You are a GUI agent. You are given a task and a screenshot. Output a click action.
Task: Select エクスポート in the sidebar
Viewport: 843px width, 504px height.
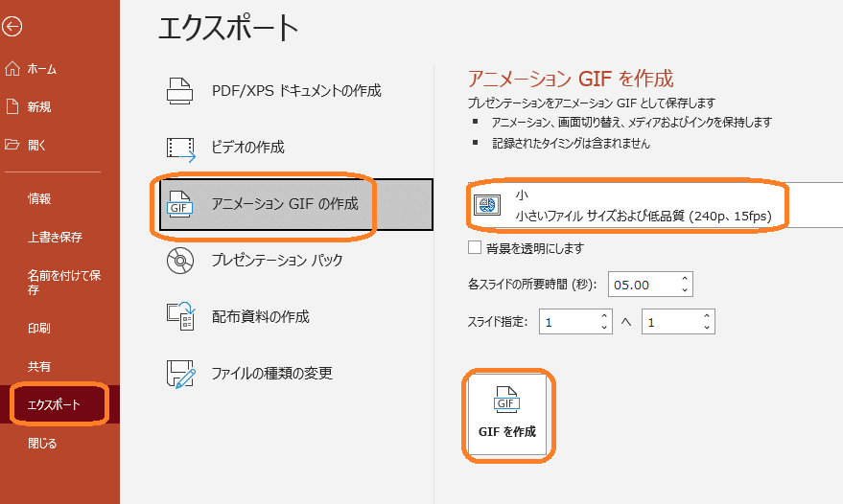point(59,404)
